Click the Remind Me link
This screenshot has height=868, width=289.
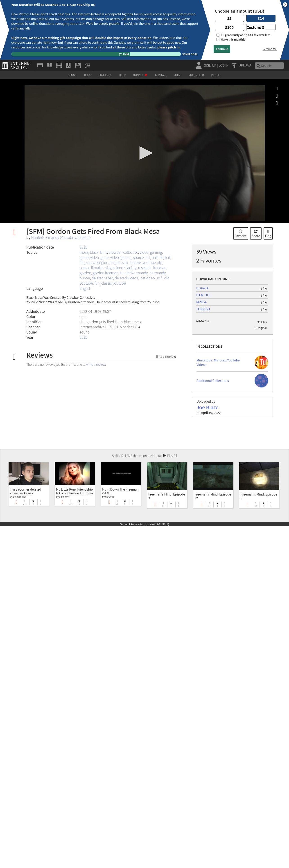click(269, 49)
